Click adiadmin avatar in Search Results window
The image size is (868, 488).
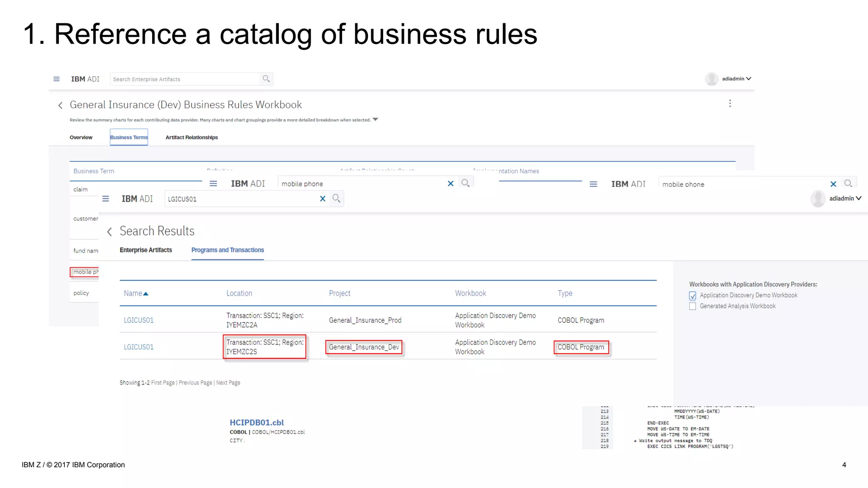pos(818,199)
